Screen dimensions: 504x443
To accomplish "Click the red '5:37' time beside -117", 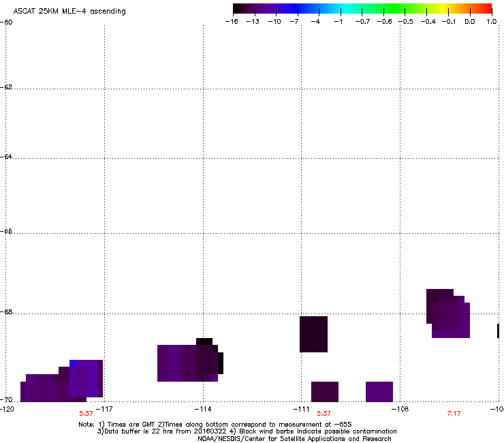I will (x=86, y=414).
